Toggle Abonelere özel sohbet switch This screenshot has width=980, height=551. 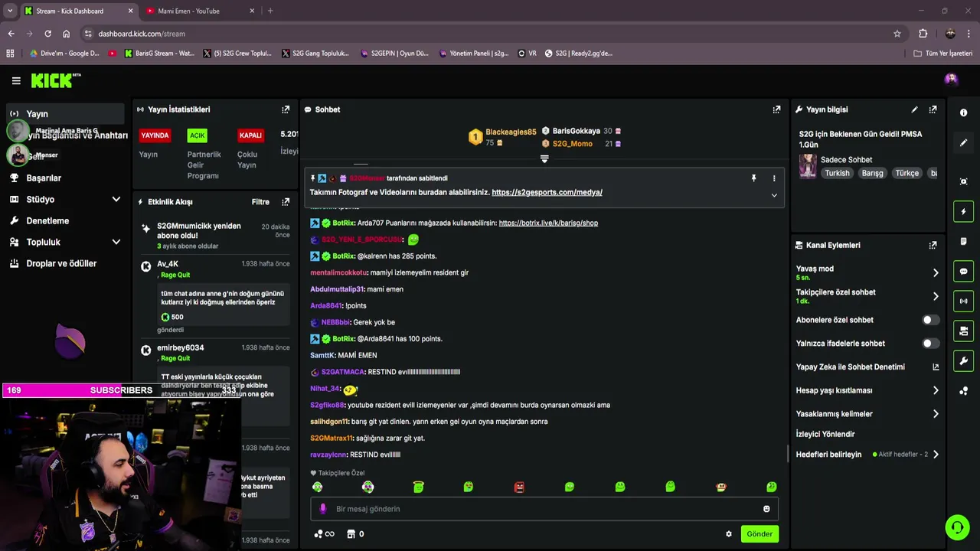click(930, 320)
